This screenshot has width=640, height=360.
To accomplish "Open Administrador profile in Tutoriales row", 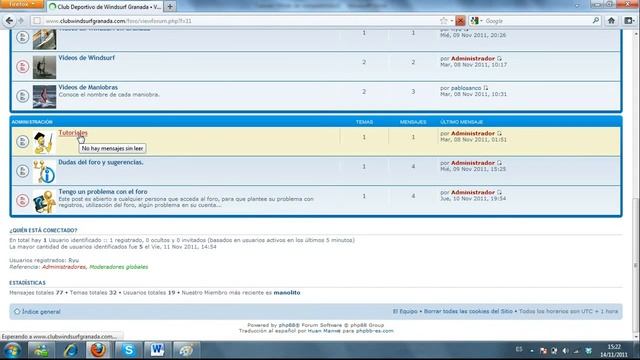I will 473,133.
